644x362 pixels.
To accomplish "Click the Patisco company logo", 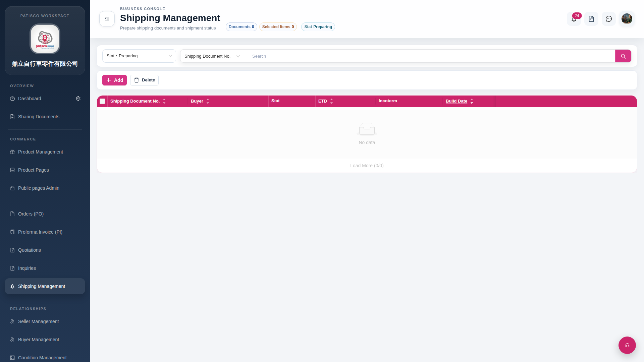I will tap(45, 39).
